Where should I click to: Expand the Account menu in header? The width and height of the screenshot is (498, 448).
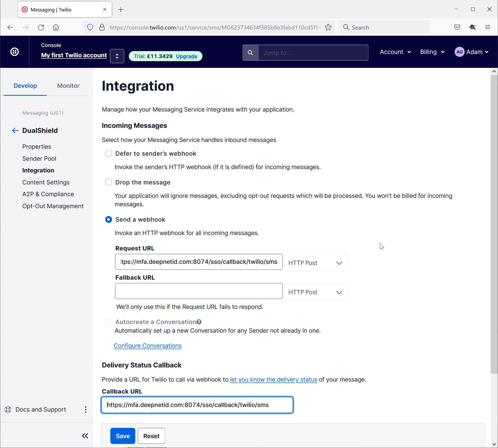click(x=395, y=52)
